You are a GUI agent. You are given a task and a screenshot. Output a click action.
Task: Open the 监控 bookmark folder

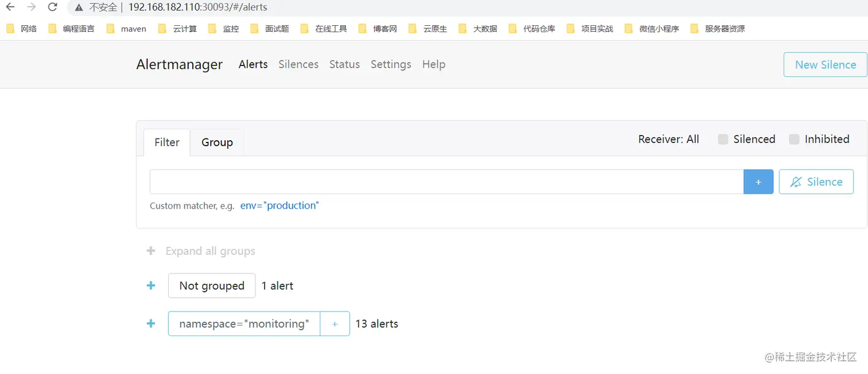click(x=223, y=29)
